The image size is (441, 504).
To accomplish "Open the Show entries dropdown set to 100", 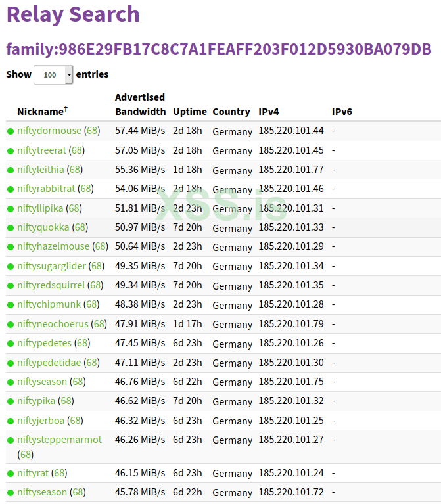I will pos(53,75).
